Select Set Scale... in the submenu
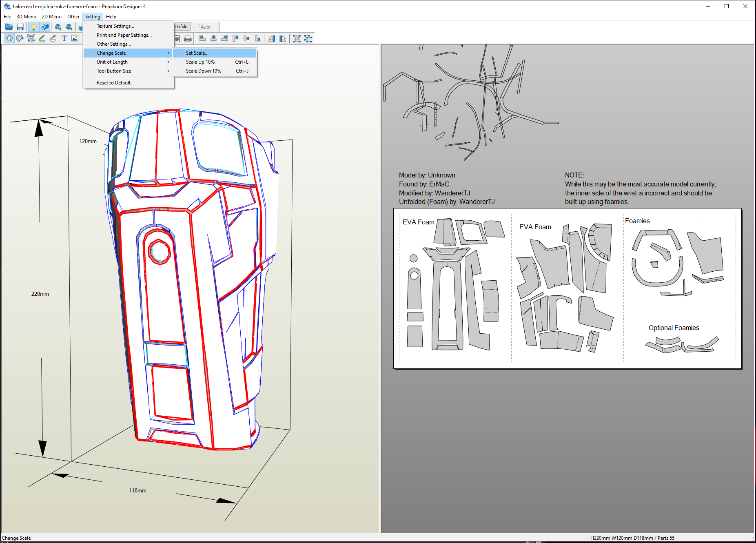Viewport: 756px width, 543px height. pyautogui.click(x=215, y=53)
